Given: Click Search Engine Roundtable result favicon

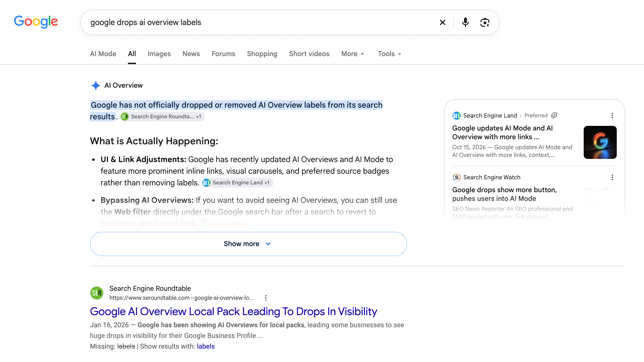Looking at the screenshot, I should pyautogui.click(x=97, y=293).
